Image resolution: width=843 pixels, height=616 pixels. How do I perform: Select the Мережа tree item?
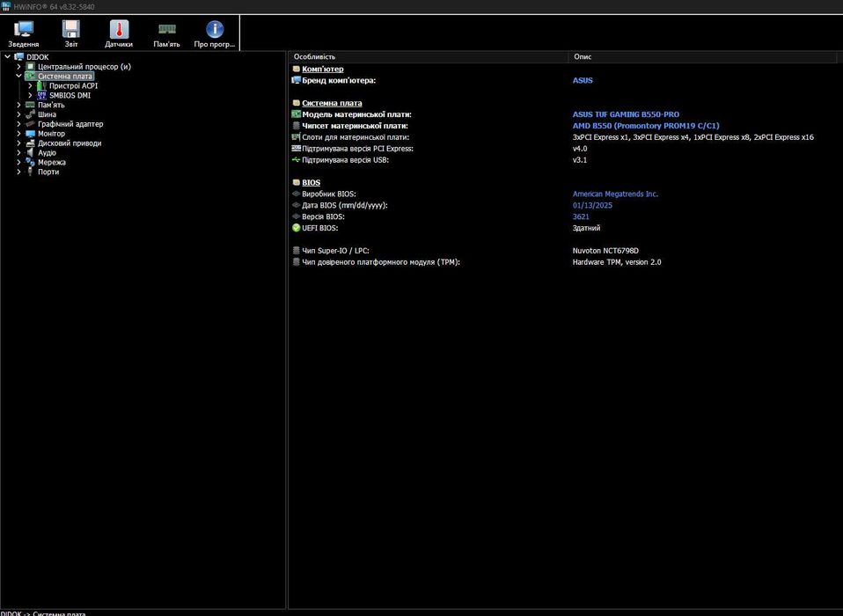pyautogui.click(x=52, y=162)
